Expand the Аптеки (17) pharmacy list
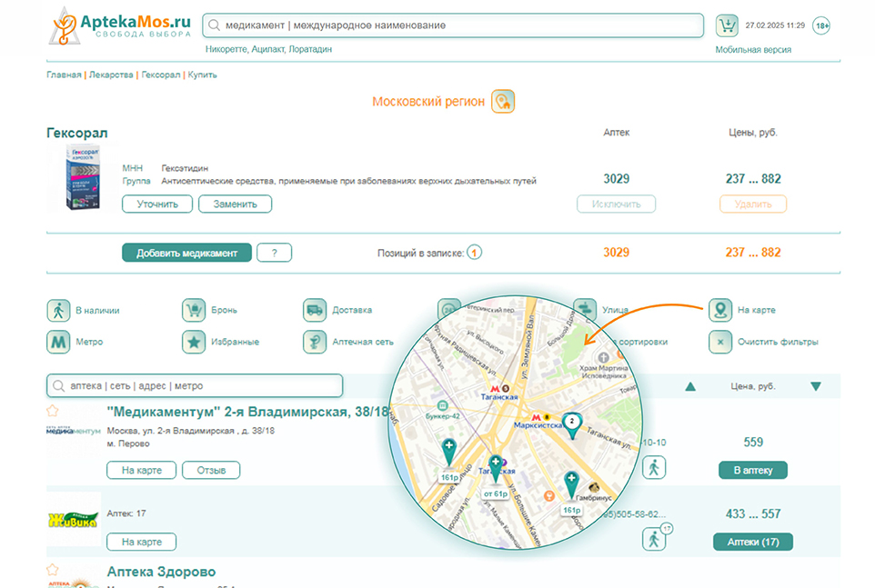 (x=753, y=542)
